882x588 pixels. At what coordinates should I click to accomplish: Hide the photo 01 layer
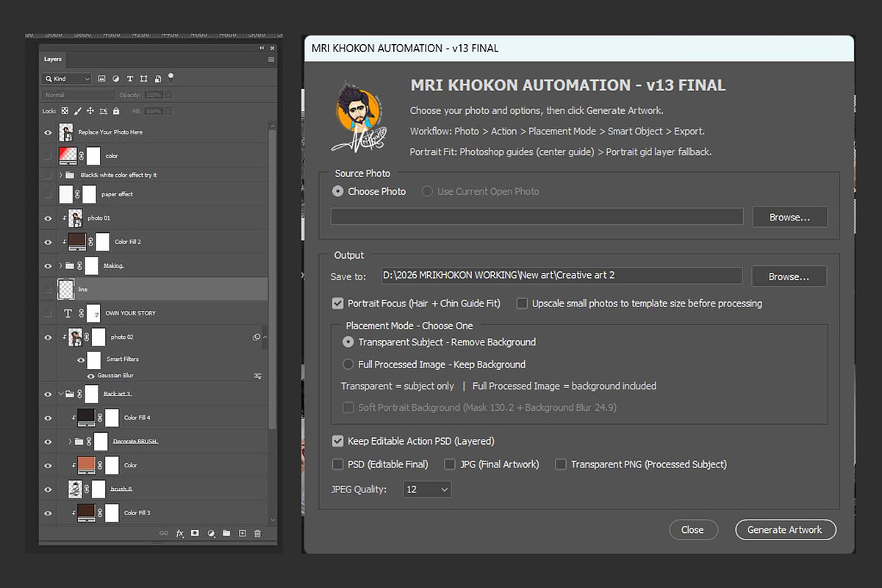48,218
